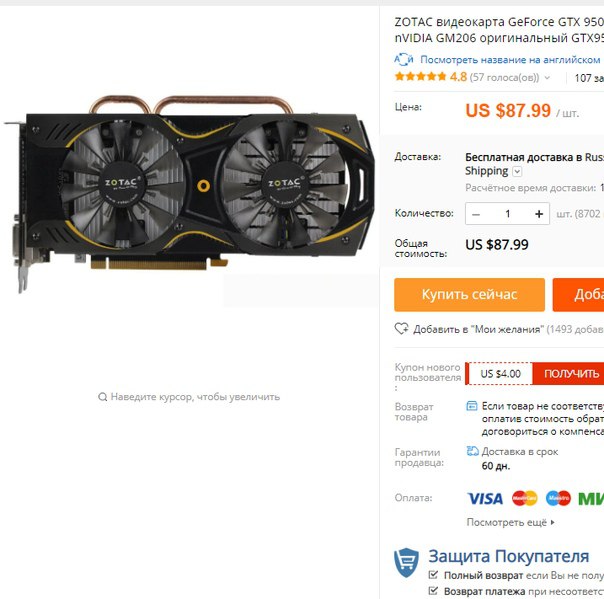Screen dimensions: 604x599
Task: Click the five-star rating icons
Action: 420,76
